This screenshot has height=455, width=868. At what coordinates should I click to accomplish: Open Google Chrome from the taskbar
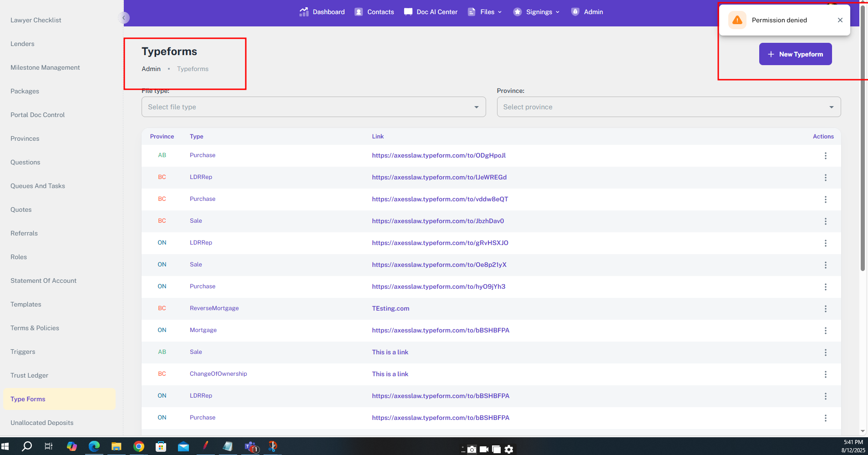[x=139, y=447]
